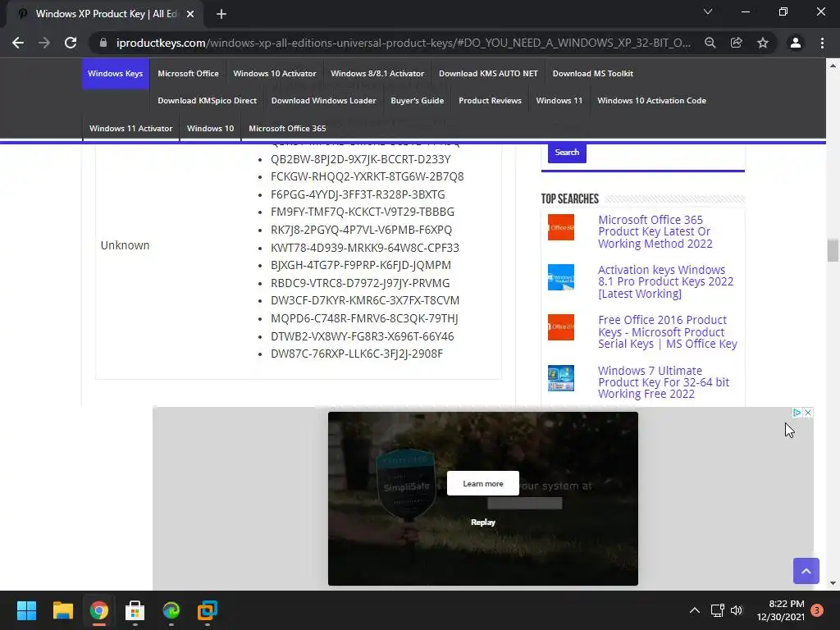Open Windows 10 Activator menu item
The height and width of the screenshot is (630, 840).
[275, 73]
